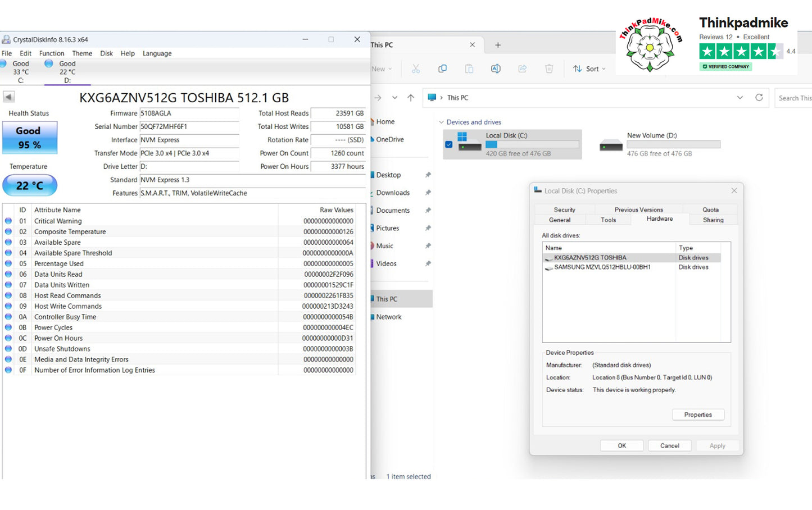This screenshot has width=812, height=510.
Task: Click the refresh icon beside address bar
Action: coord(759,97)
